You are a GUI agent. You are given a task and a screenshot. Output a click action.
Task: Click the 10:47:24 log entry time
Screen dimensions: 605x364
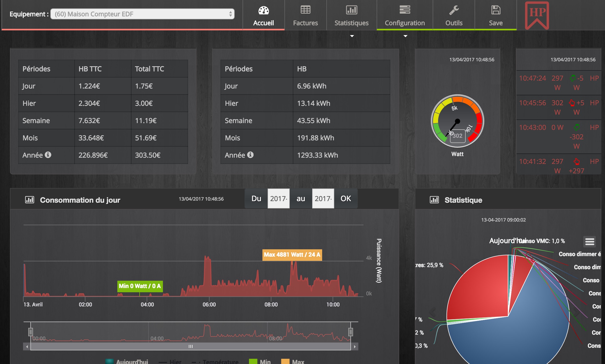tap(532, 78)
